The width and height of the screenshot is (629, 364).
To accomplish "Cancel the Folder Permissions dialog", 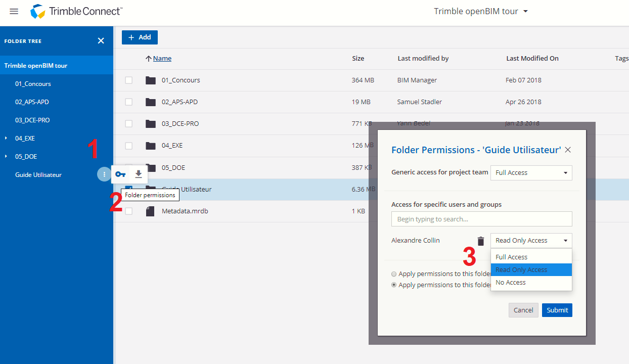I will [x=523, y=310].
